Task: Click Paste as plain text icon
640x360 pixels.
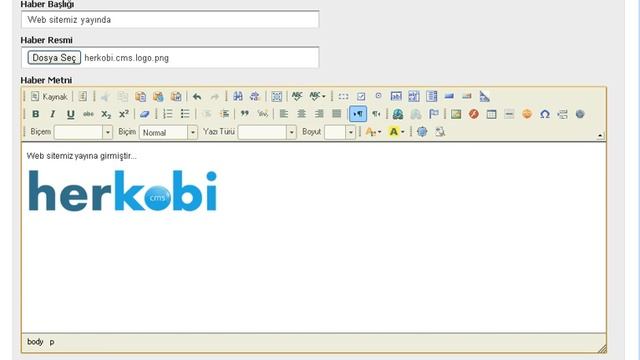Action: pyautogui.click(x=158, y=97)
